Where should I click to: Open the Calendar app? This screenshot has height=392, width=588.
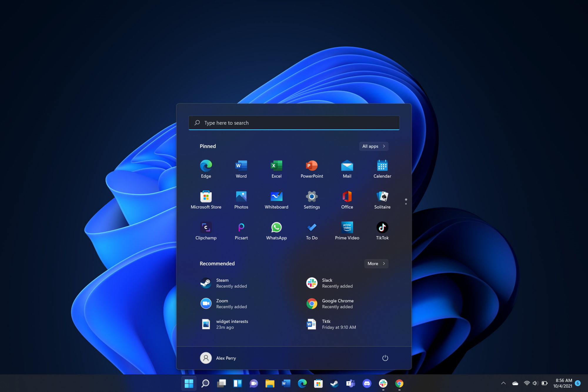pyautogui.click(x=382, y=169)
